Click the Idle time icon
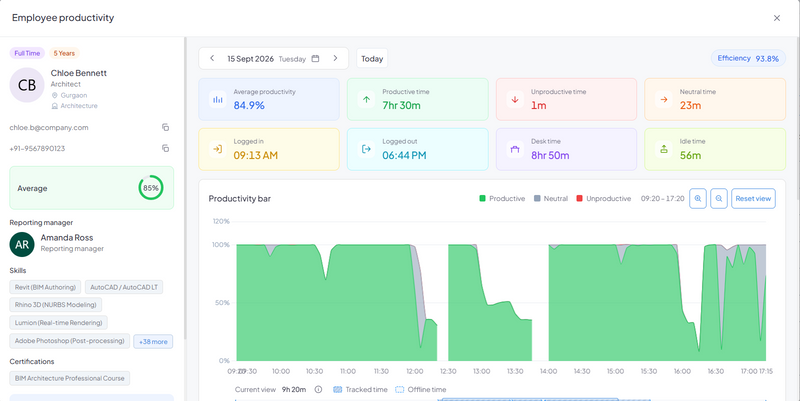This screenshot has height=401, width=800. [x=664, y=149]
